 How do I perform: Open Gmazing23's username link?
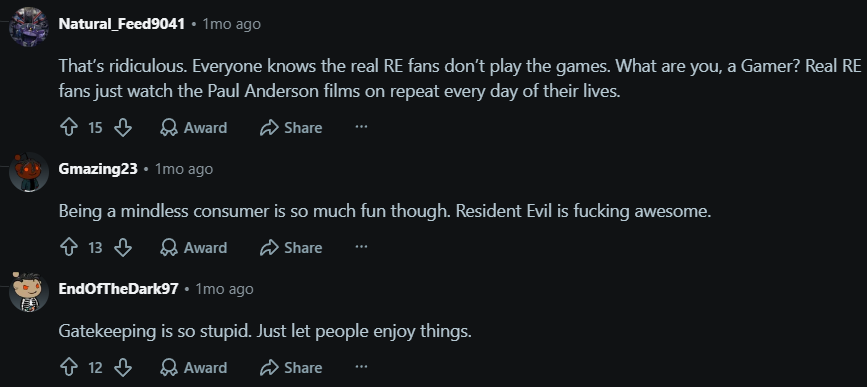(x=98, y=169)
